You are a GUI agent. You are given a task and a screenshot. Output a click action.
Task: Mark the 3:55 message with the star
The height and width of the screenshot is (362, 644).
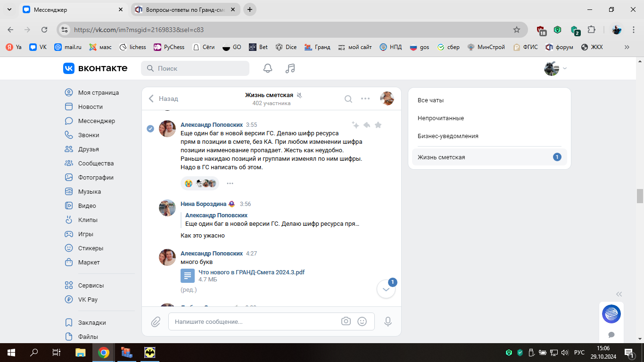(x=378, y=125)
